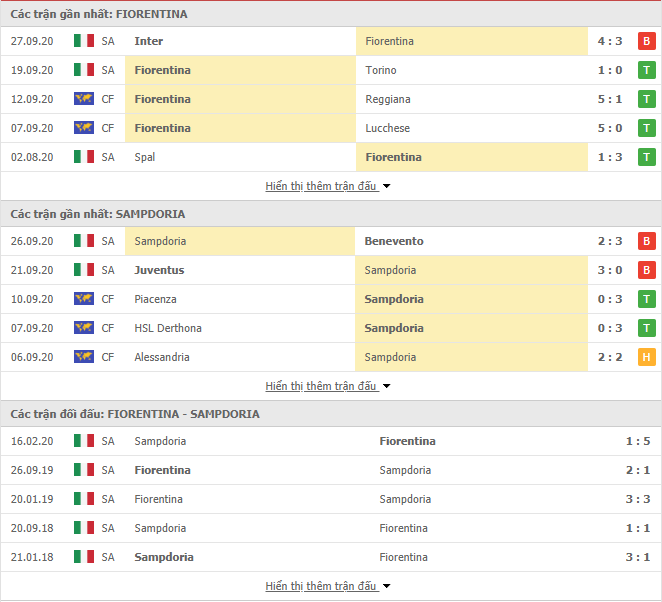Click the red B badge for Inter match
This screenshot has height=602, width=662.
(646, 41)
